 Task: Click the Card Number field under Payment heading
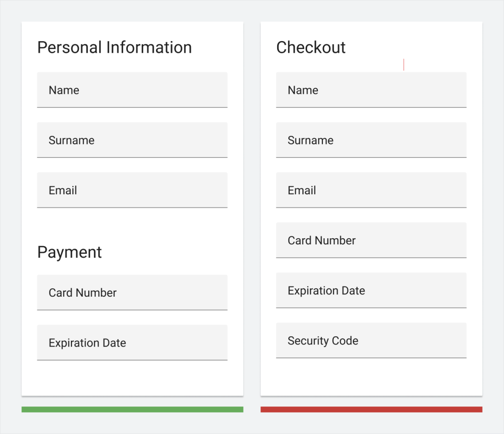(132, 292)
